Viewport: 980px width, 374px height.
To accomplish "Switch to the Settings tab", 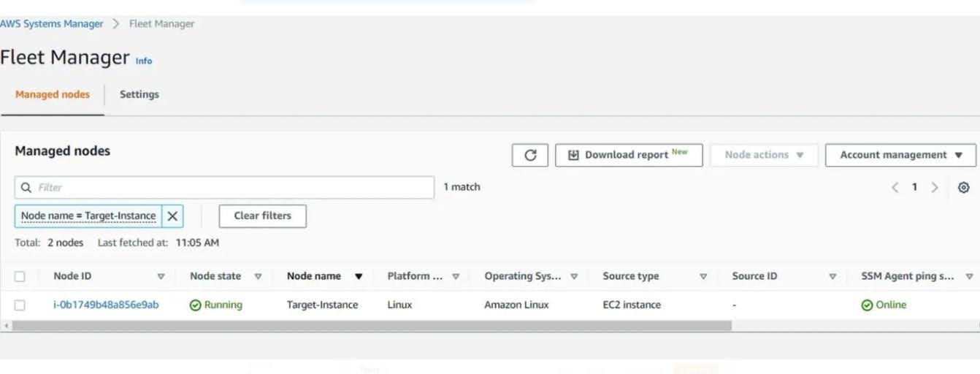I will point(139,94).
